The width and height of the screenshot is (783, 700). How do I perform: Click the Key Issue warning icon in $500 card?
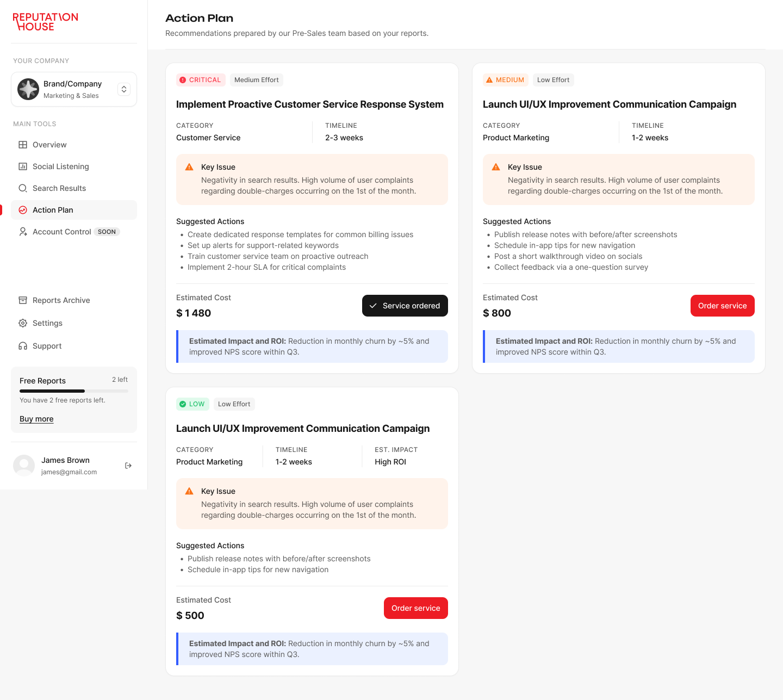189,491
